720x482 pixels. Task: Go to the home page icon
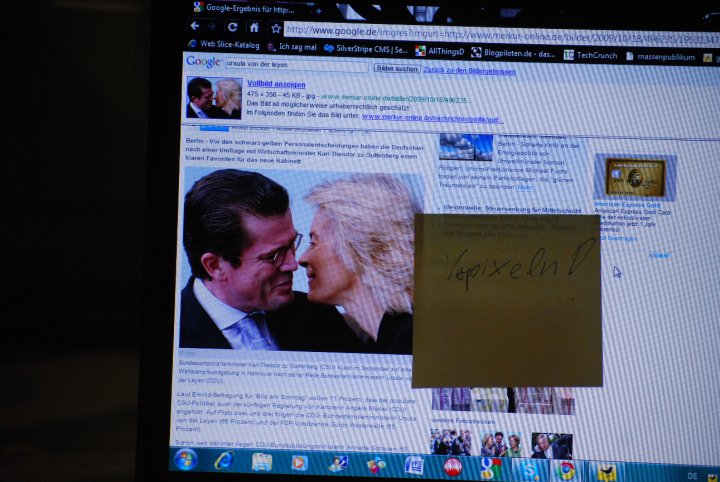coord(254,28)
